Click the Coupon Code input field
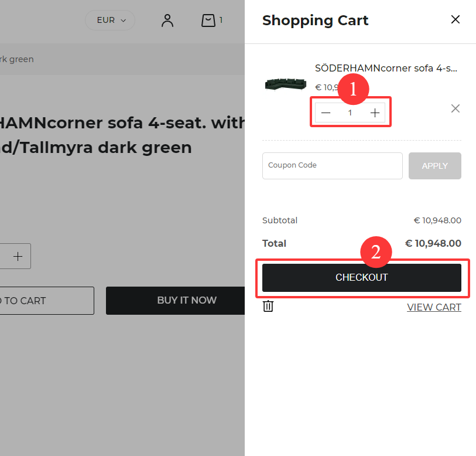Image resolution: width=476 pixels, height=456 pixels. click(333, 166)
